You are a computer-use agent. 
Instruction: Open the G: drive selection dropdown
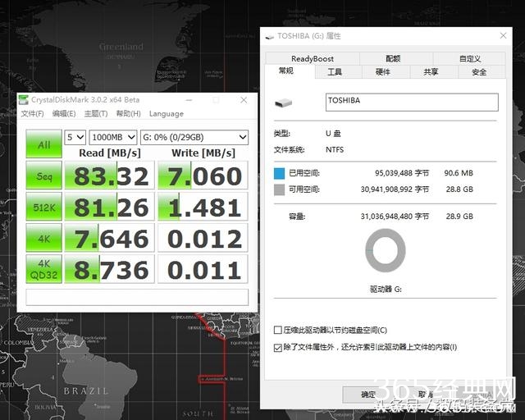click(x=194, y=137)
